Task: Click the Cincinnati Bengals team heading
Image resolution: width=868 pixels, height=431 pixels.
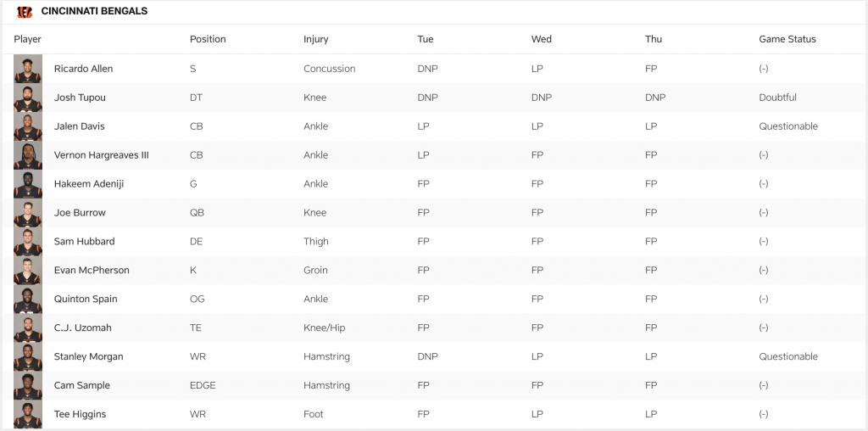Action: [94, 12]
